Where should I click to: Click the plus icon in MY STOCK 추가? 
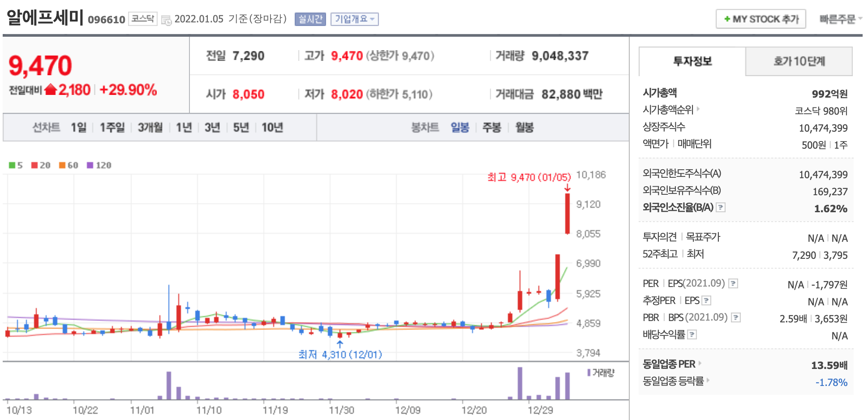727,19
